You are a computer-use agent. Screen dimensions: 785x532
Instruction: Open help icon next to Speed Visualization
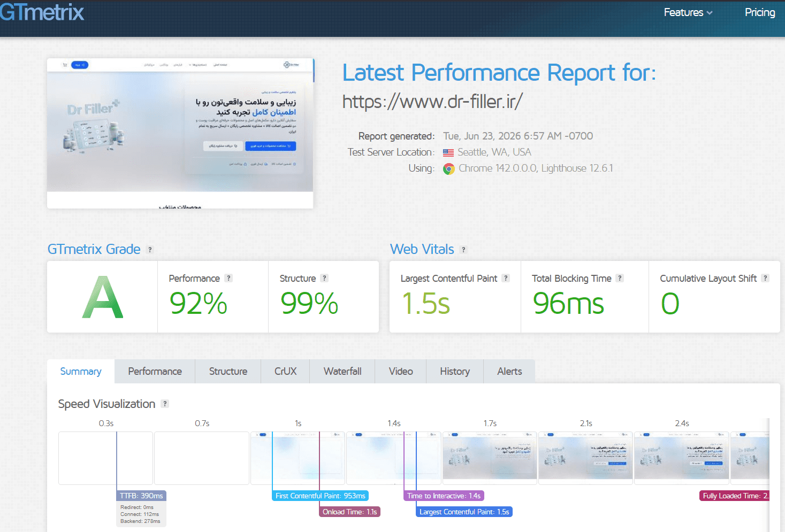pyautogui.click(x=165, y=404)
